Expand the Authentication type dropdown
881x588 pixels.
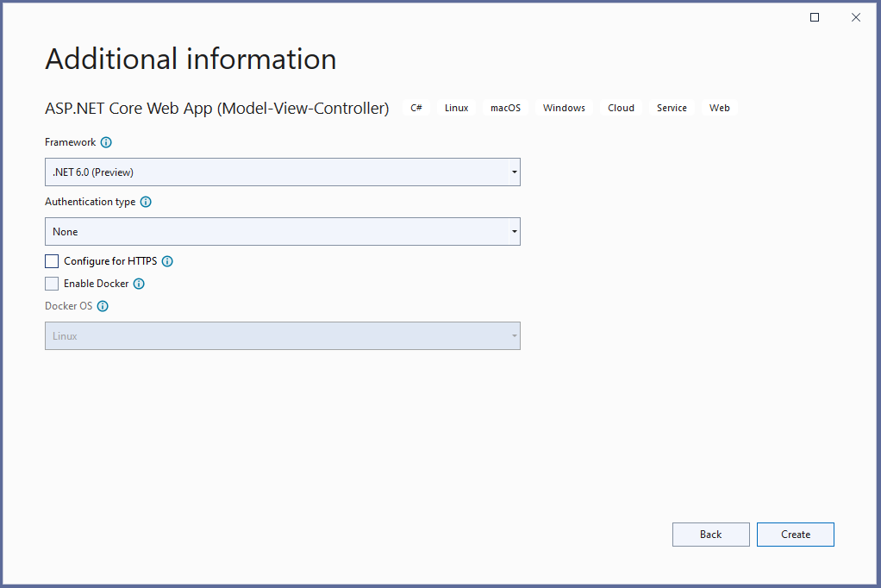point(282,232)
